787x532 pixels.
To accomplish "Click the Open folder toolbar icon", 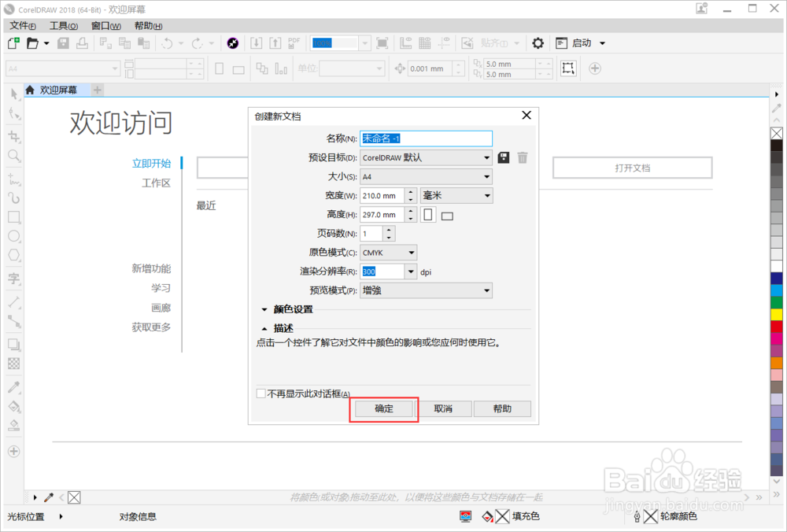I will (32, 43).
